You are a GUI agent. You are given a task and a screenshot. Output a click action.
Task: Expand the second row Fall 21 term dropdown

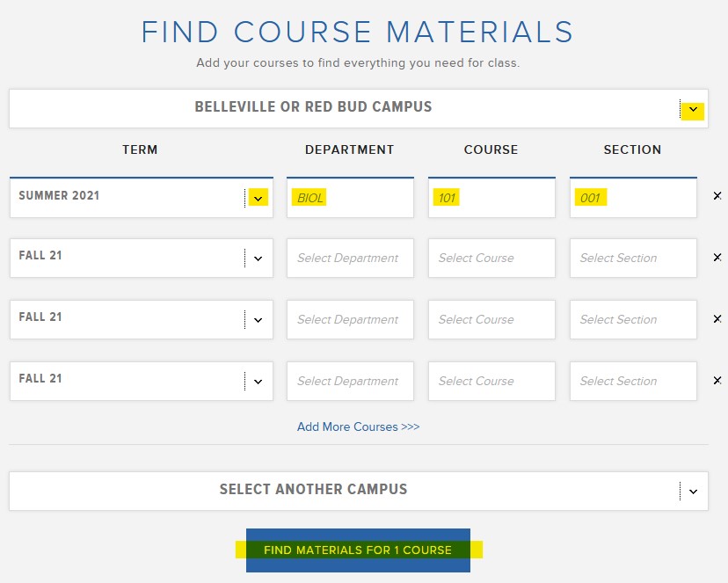[x=258, y=259]
